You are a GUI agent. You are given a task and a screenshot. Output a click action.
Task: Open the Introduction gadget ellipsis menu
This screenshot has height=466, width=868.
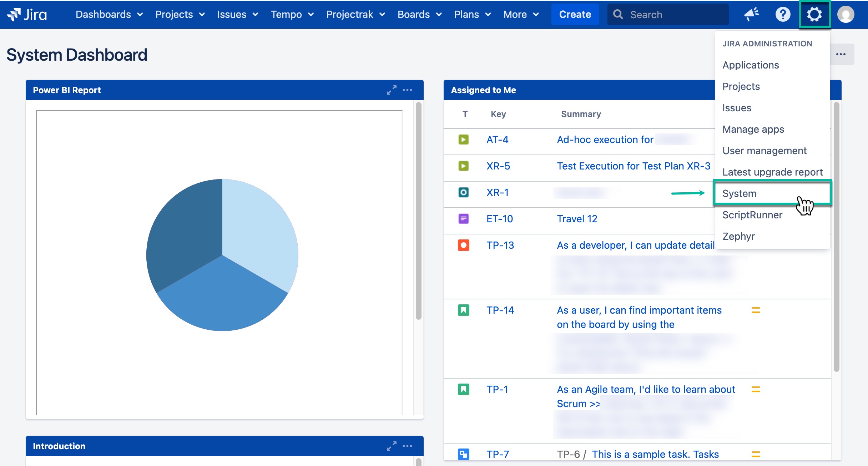click(408, 446)
